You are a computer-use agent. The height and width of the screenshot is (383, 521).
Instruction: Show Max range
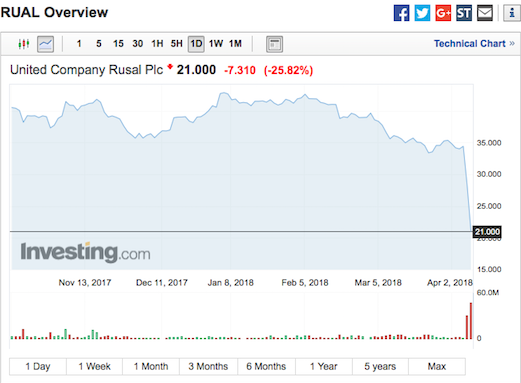coord(437,367)
